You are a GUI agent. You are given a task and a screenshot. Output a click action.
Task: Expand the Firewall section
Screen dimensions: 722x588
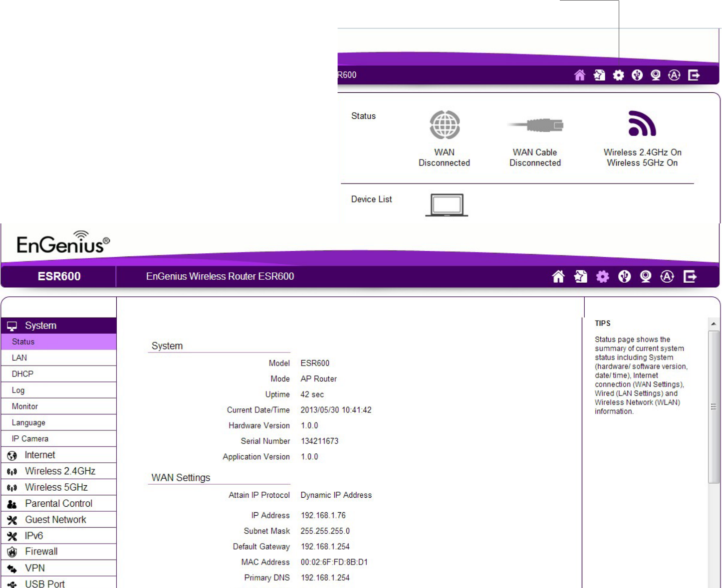point(58,552)
